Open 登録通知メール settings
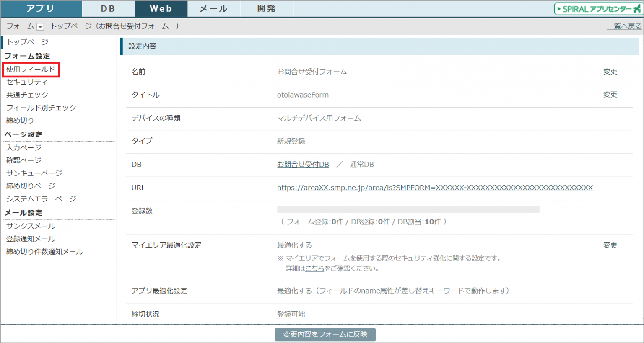Viewport: 644px width, 343px height. (x=31, y=239)
